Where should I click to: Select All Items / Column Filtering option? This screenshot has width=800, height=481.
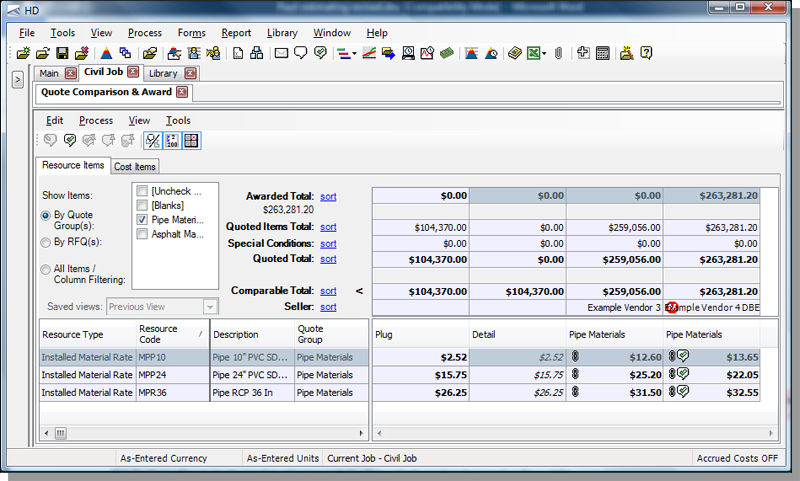[46, 269]
